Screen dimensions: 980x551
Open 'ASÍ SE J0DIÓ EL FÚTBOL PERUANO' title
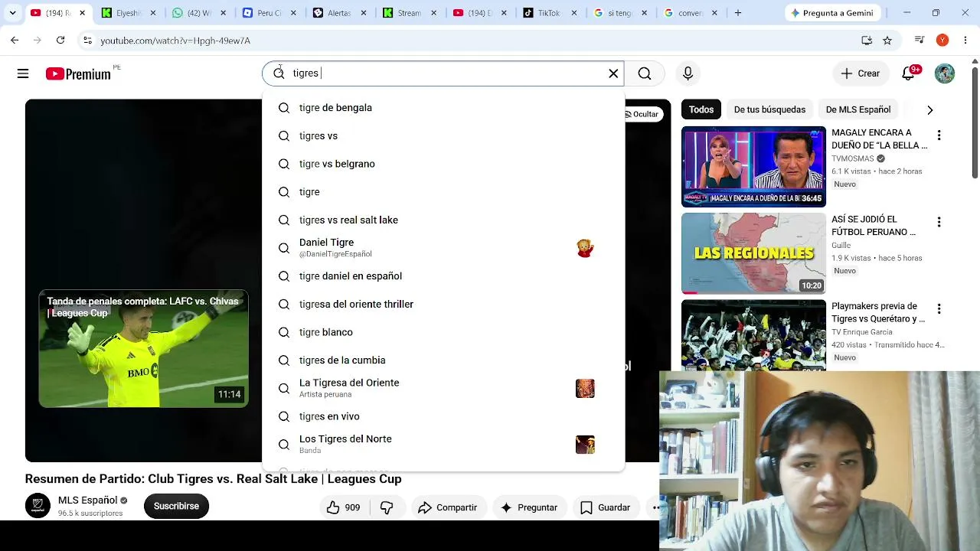[874, 226]
